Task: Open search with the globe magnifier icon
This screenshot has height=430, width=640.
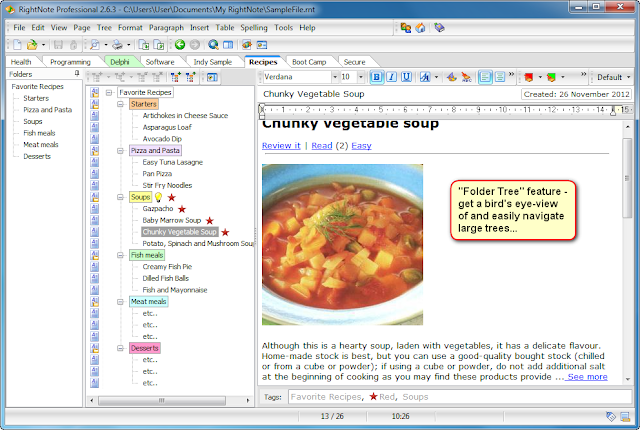Action: click(x=213, y=44)
